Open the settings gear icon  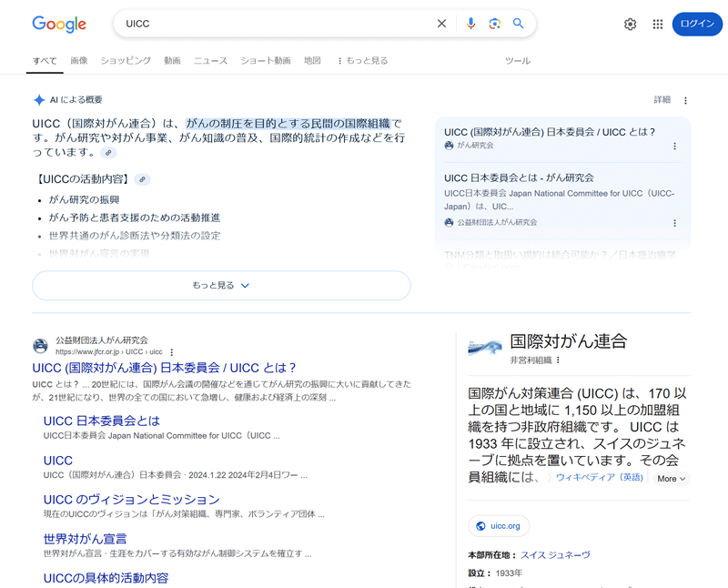click(630, 25)
